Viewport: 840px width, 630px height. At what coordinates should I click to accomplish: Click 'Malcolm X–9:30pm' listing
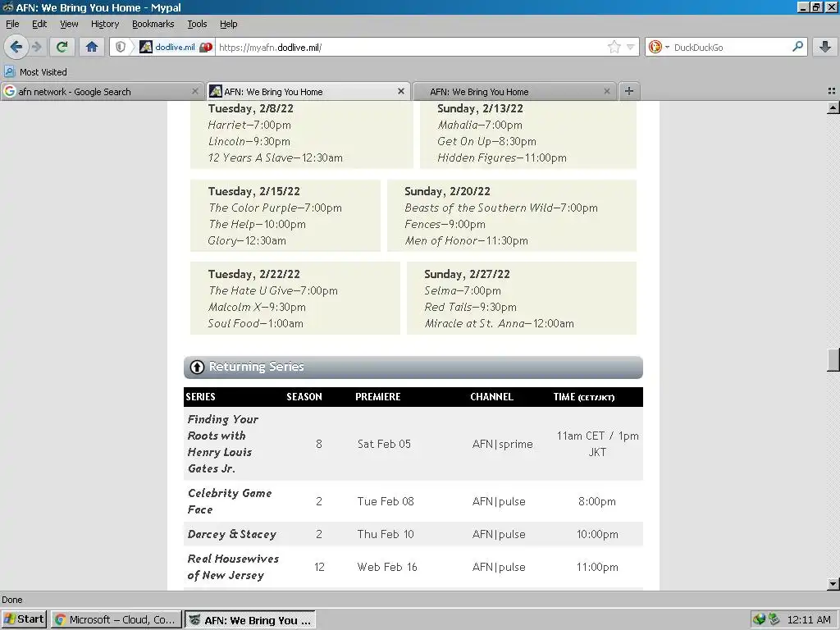[257, 307]
